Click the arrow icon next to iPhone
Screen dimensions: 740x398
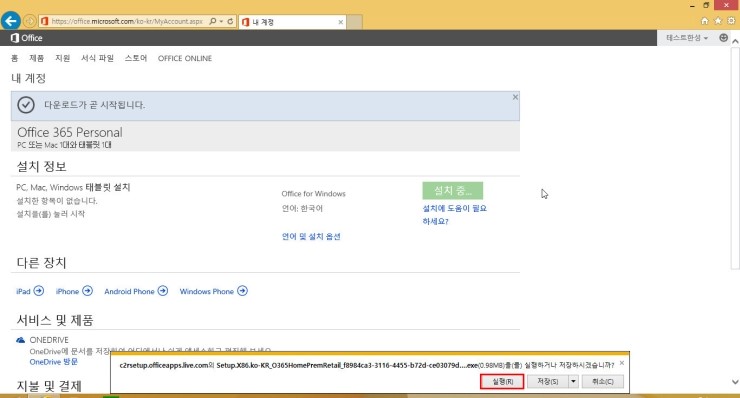(x=87, y=291)
